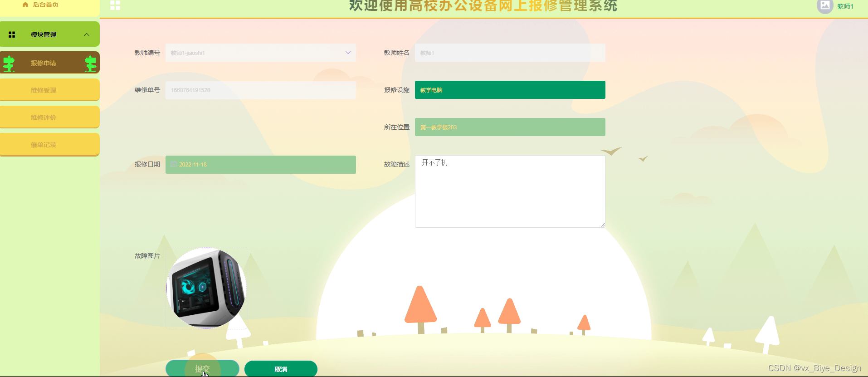Open 维修受理 menu item
This screenshot has width=868, height=377.
pos(50,90)
